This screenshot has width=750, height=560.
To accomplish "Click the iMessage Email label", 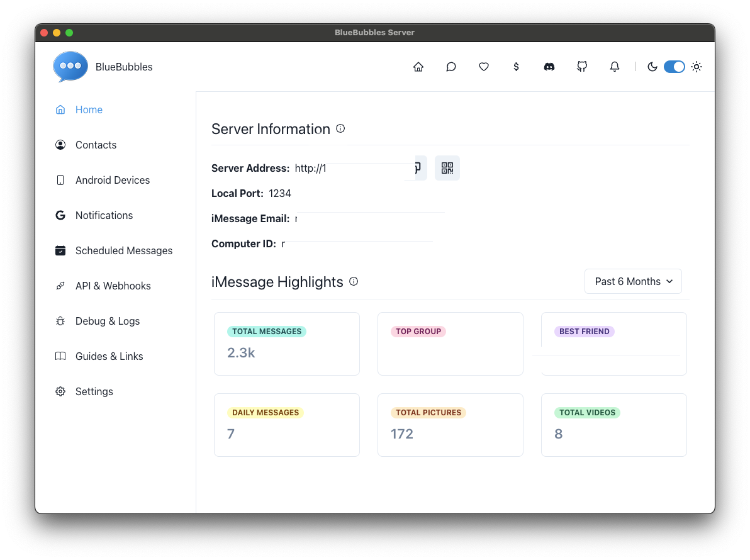I will coord(250,218).
